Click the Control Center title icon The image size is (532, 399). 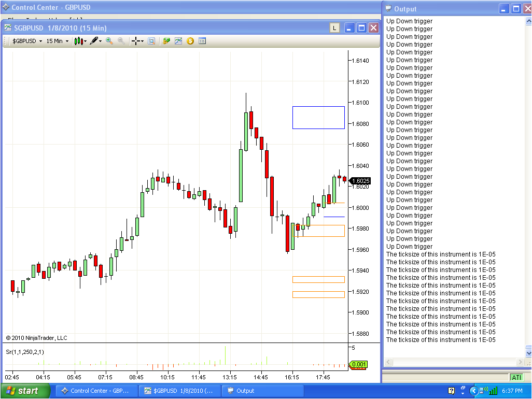5,7
